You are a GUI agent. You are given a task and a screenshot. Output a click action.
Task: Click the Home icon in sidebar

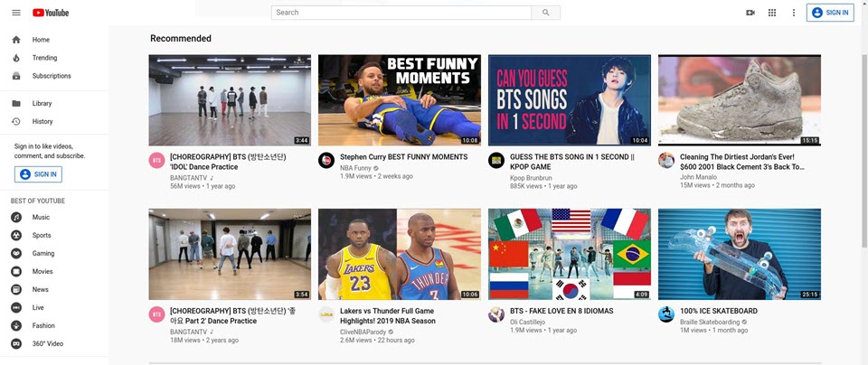pyautogui.click(x=16, y=40)
